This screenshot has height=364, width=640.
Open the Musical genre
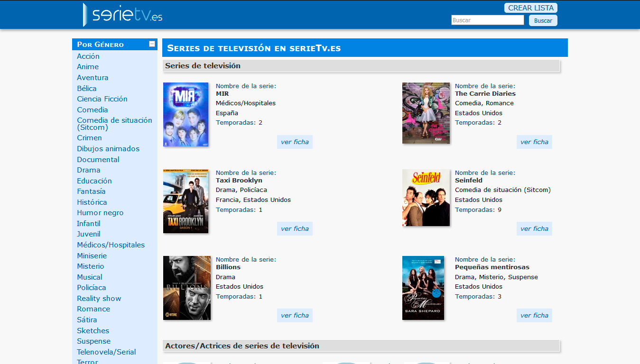90,277
